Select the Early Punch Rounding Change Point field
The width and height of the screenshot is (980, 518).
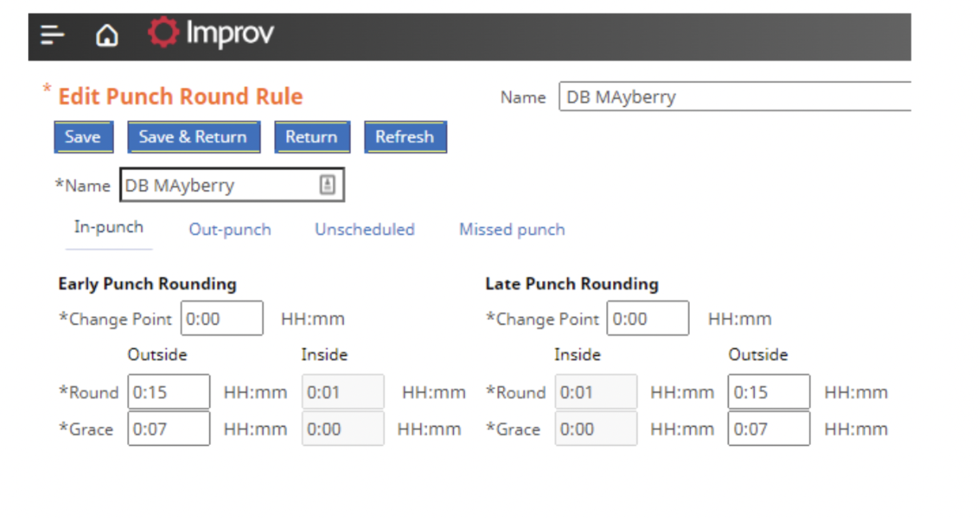[222, 318]
